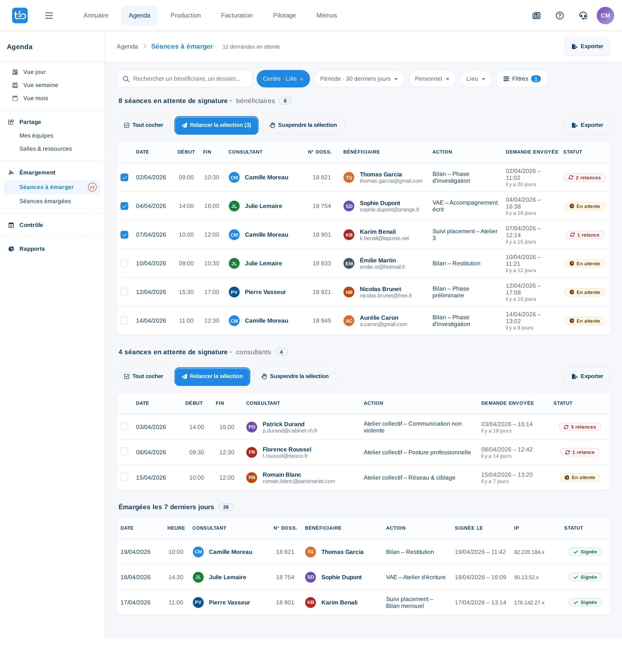Open the news journal icon

point(536,16)
